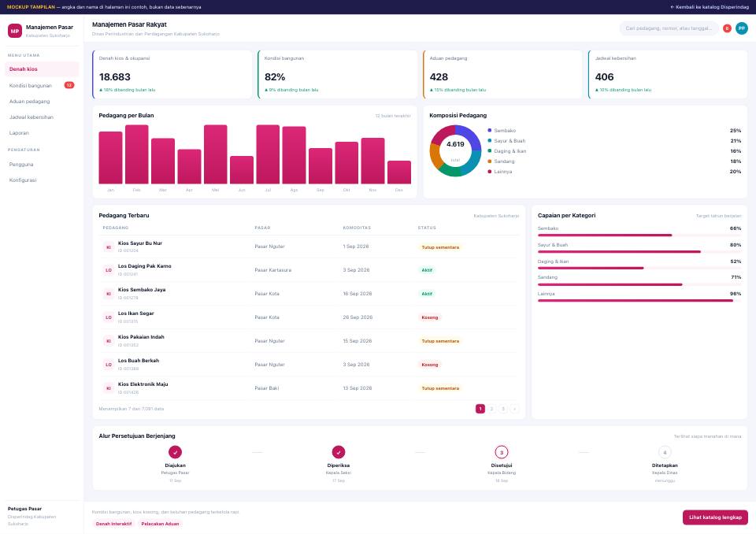
Task: Click the LO avatar for Los Ikan Segar
Action: point(109,317)
